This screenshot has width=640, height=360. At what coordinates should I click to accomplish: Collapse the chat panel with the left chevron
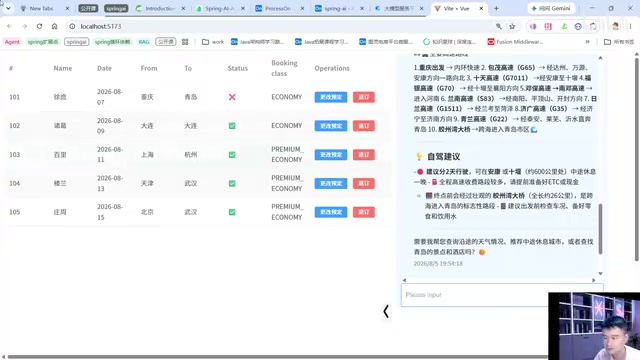[386, 311]
